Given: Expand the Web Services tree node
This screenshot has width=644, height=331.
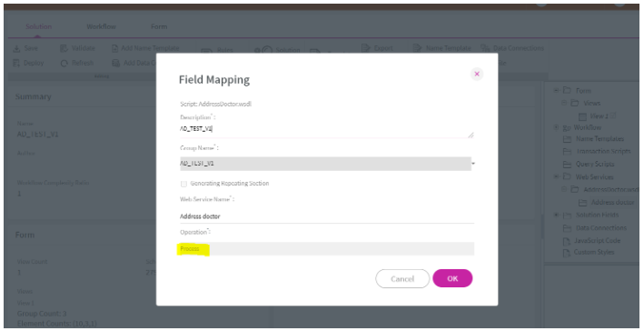Looking at the screenshot, I should 556,176.
